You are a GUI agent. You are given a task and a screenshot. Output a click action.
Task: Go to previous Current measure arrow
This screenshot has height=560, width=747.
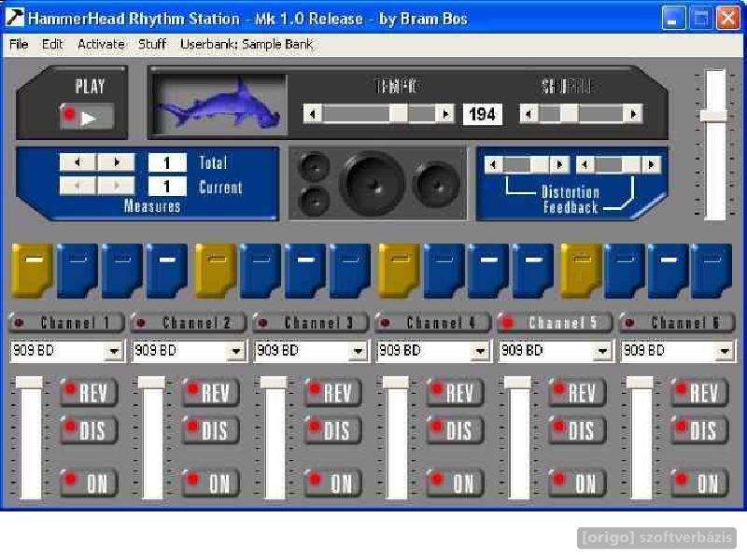click(78, 186)
